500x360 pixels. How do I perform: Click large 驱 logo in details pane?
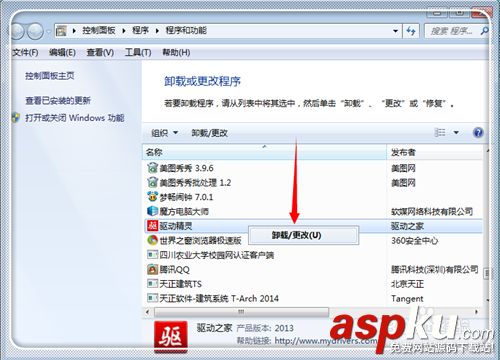(x=170, y=337)
